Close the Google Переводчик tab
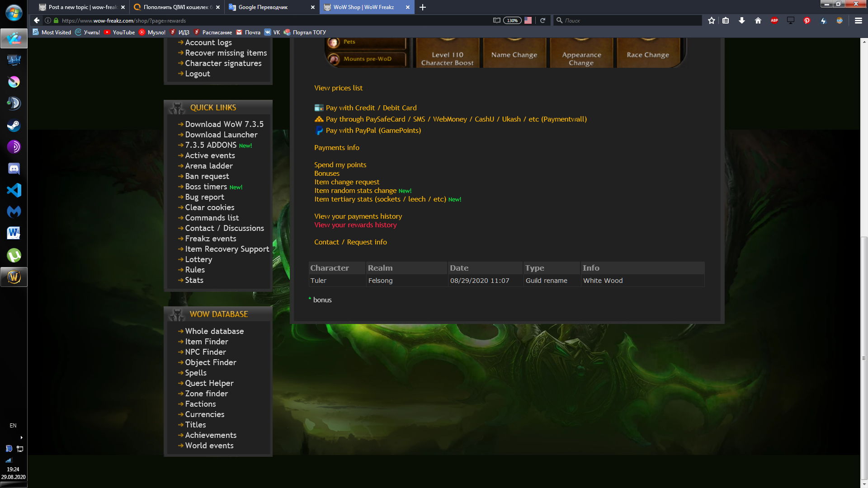 coord(313,7)
